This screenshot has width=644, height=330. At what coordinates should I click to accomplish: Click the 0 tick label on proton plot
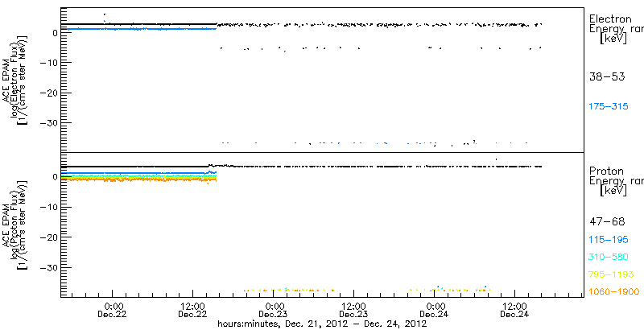55,177
